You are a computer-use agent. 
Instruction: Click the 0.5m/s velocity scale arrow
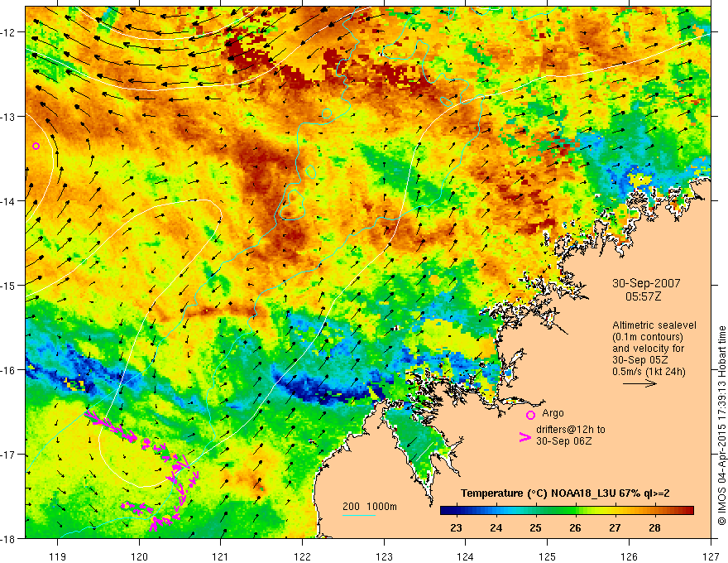pyautogui.click(x=639, y=383)
